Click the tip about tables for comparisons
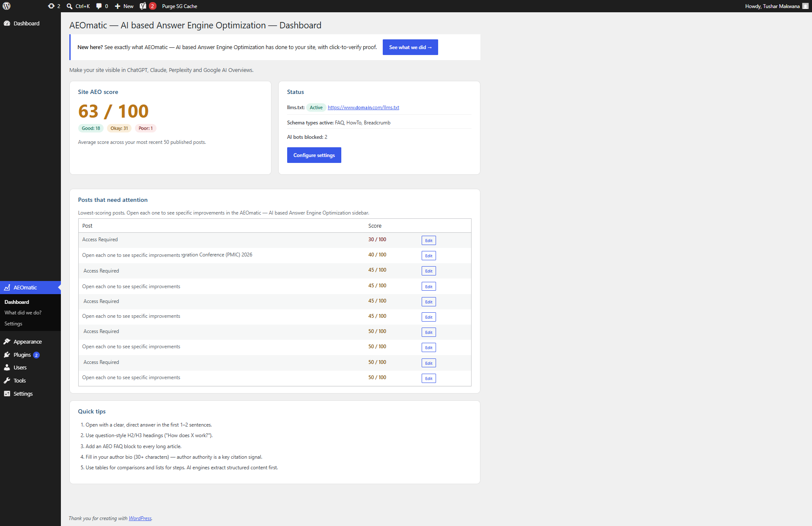This screenshot has height=526, width=812. tap(182, 468)
